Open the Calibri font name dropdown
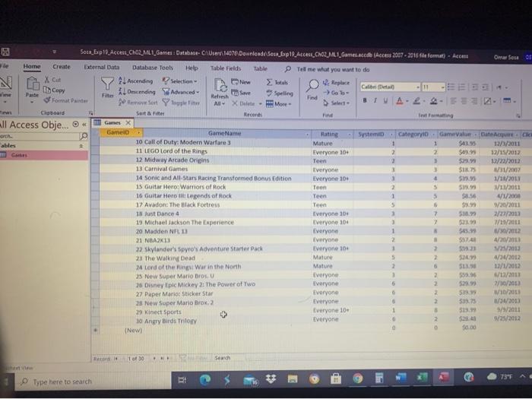Image resolution: width=532 pixels, height=399 pixels. [418, 87]
